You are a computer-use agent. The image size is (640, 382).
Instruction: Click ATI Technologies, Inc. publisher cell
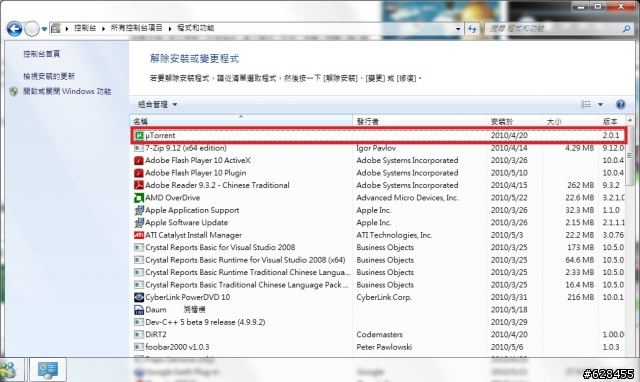tap(394, 235)
